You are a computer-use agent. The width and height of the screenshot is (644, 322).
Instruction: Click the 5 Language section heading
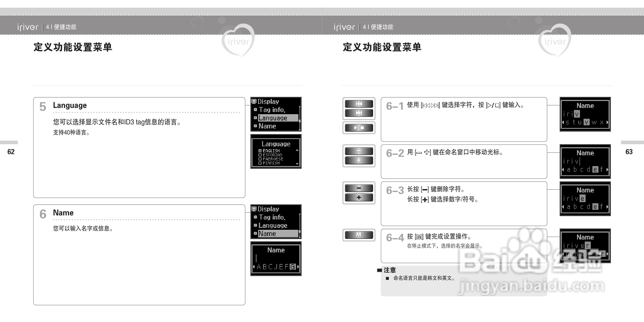pos(70,105)
